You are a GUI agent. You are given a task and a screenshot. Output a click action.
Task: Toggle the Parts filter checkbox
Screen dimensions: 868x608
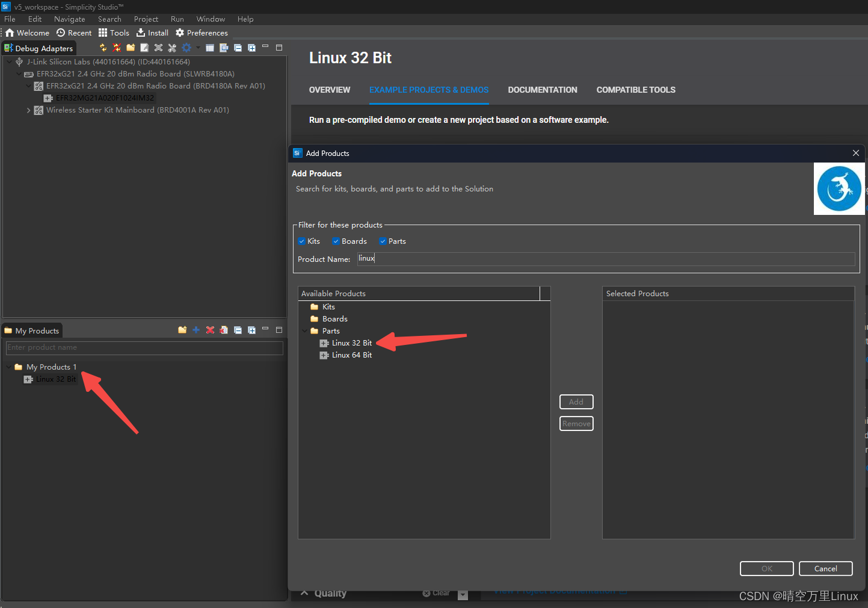click(383, 241)
